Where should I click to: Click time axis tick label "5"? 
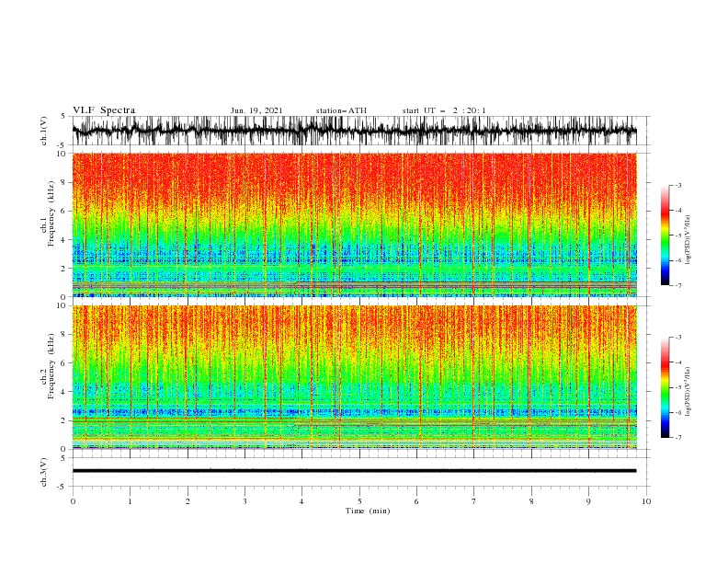click(359, 501)
